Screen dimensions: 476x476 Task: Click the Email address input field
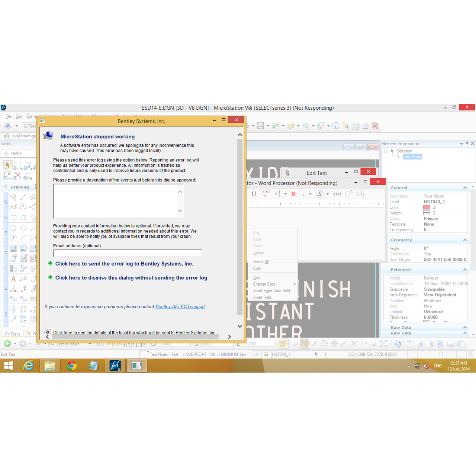(127, 253)
